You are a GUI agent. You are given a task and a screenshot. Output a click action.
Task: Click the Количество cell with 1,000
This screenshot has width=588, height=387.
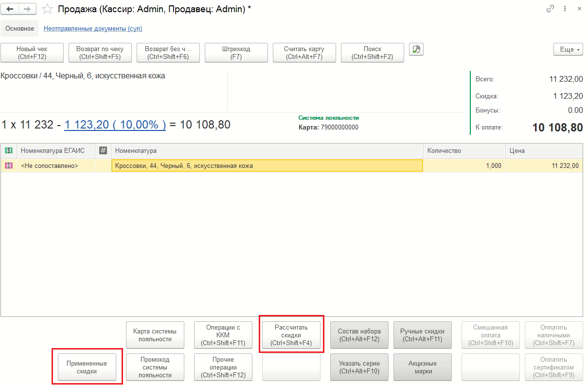pos(464,166)
